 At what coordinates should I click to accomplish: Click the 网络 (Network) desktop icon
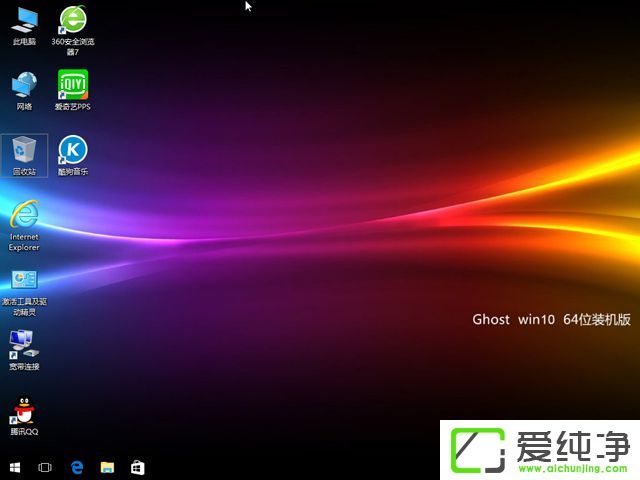coord(24,84)
